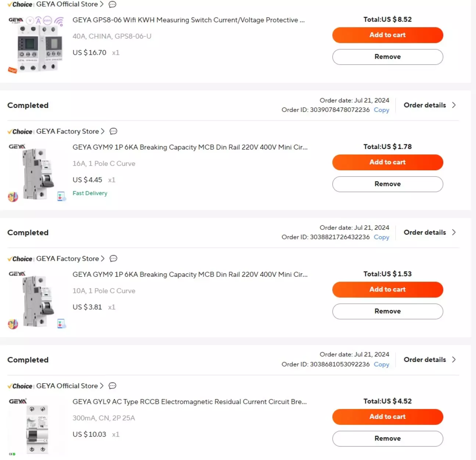Open the GEYA GYL9 AC Type RCCB title
The image size is (476, 460).
tap(190, 402)
